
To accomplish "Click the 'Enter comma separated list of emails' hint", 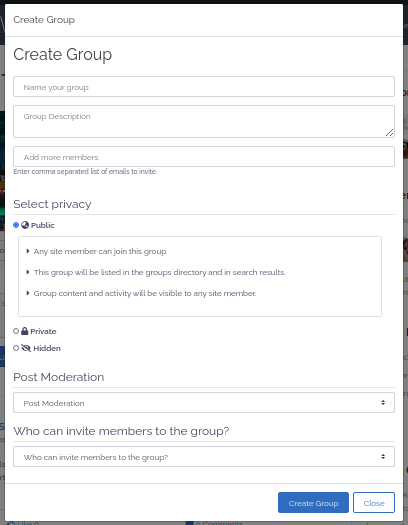I will 85,171.
